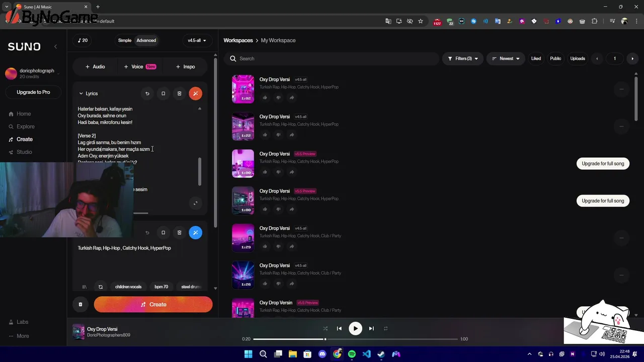
Task: Generate lyrics with the orange magic wand
Action: click(195, 94)
